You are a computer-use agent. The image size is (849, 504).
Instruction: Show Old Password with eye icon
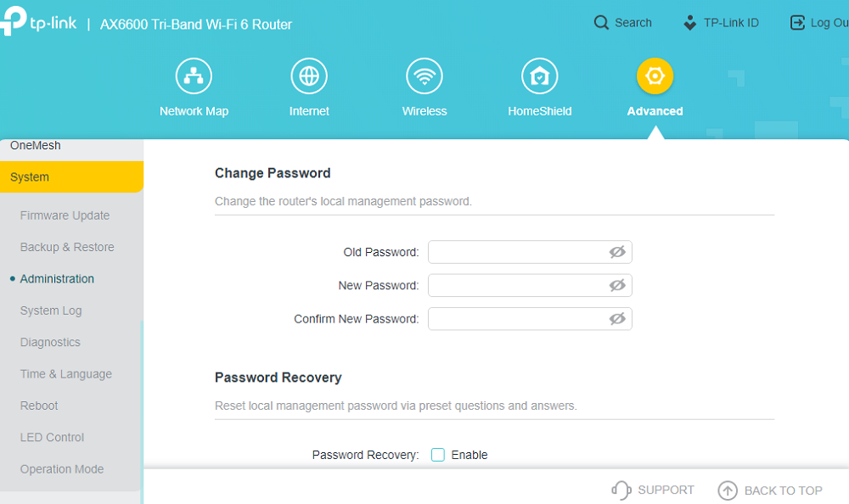(617, 252)
